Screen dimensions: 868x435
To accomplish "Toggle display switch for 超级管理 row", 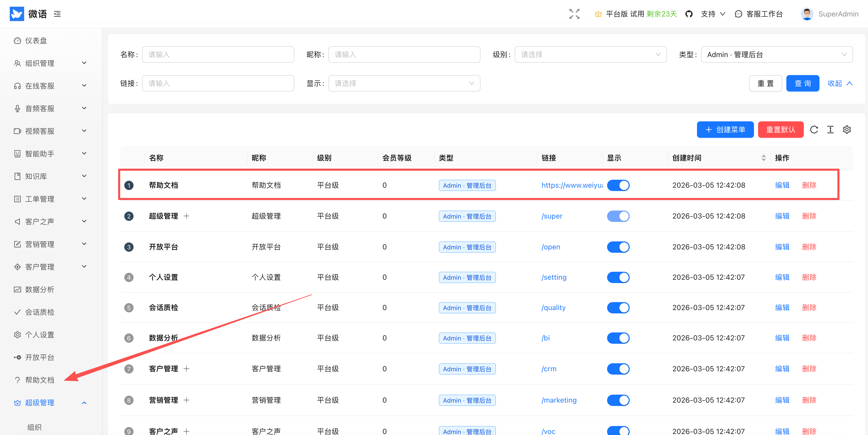I will [618, 216].
